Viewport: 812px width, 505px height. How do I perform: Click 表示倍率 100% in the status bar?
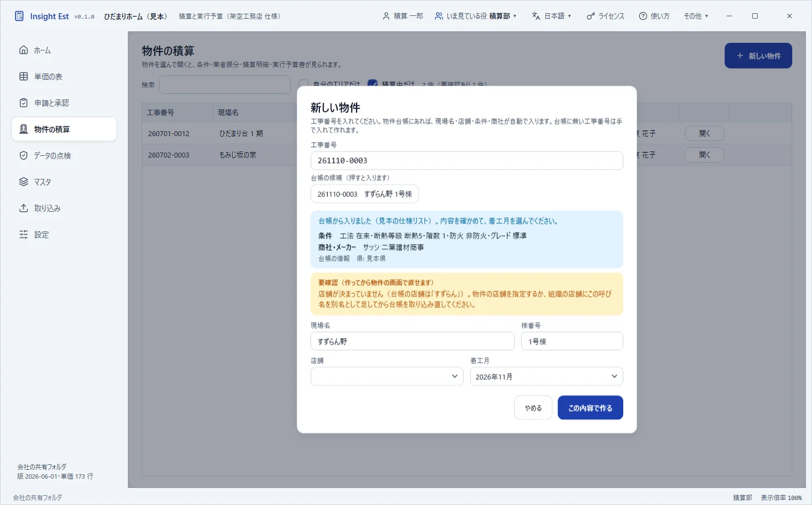click(781, 497)
